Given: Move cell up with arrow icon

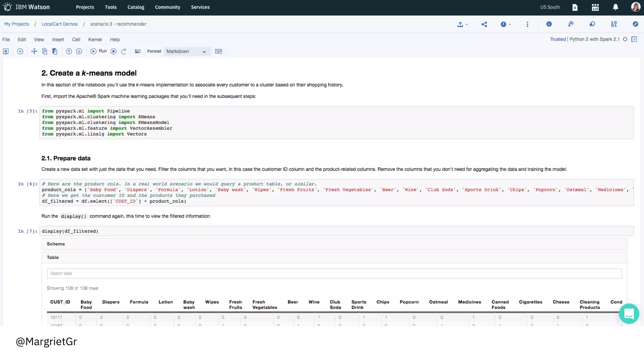Looking at the screenshot, I should coord(69,51).
